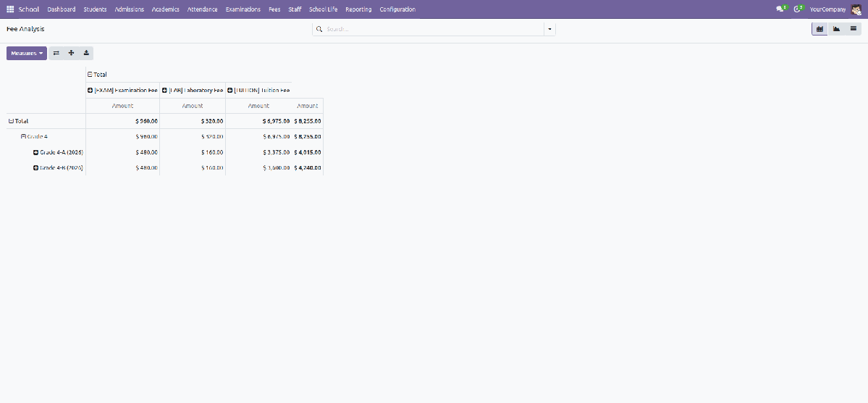The image size is (868, 403).
Task: Open the Reporting menu
Action: tap(358, 9)
